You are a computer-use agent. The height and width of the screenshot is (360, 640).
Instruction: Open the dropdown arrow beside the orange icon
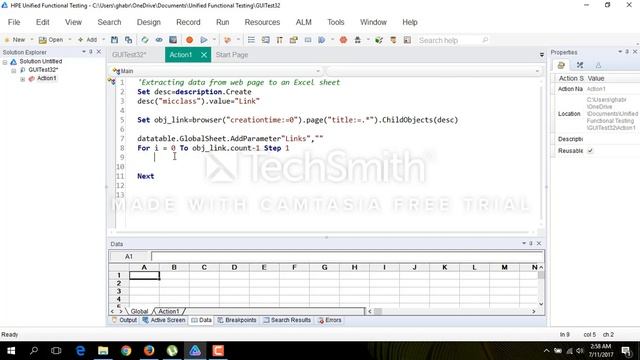pos(238,40)
